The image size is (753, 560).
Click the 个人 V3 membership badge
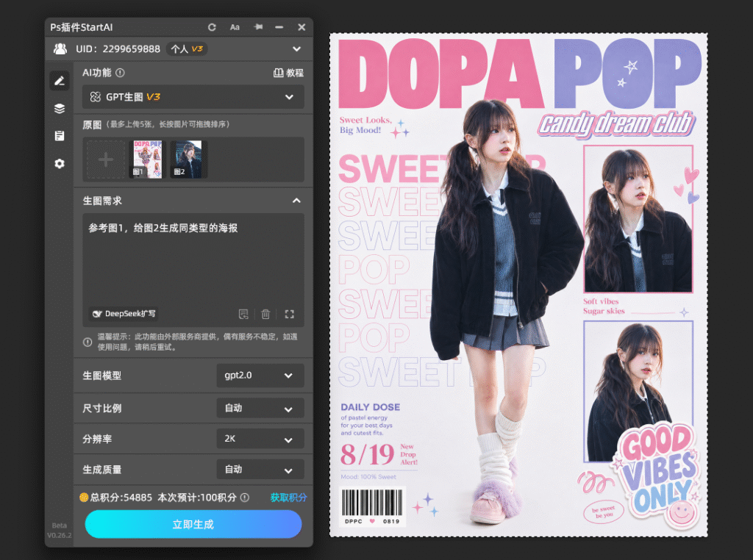187,49
